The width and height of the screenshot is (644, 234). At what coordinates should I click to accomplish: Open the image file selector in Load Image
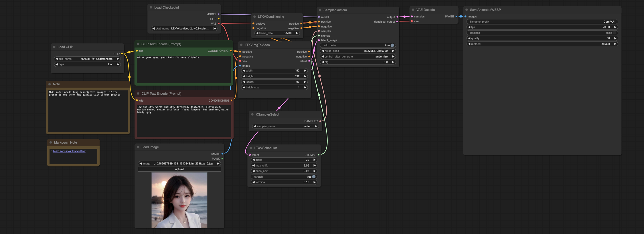coord(179,164)
